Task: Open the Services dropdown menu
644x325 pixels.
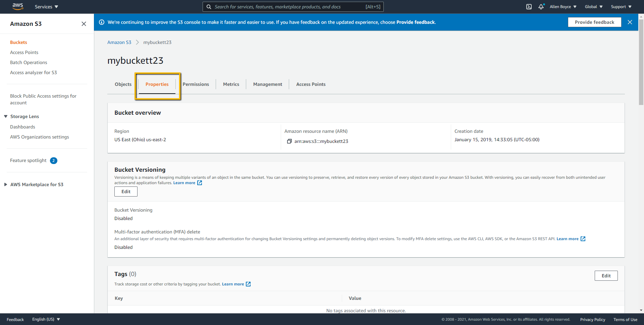Action: (46, 7)
